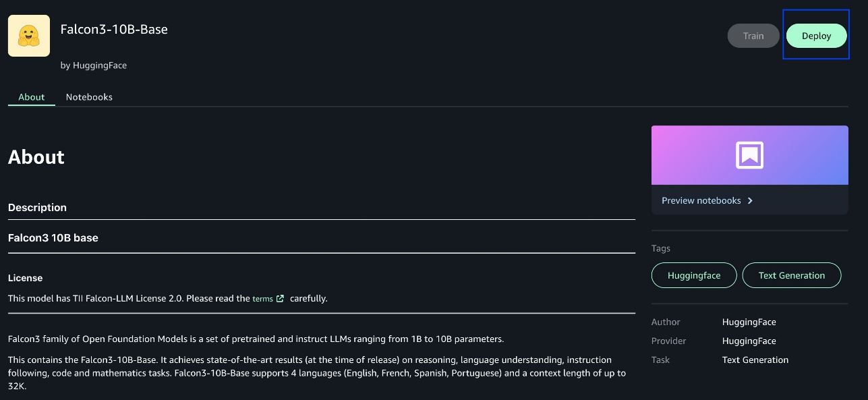Click the HuggingFace emoji logo icon
Viewport: 868px width, 400px height.
[x=29, y=36]
